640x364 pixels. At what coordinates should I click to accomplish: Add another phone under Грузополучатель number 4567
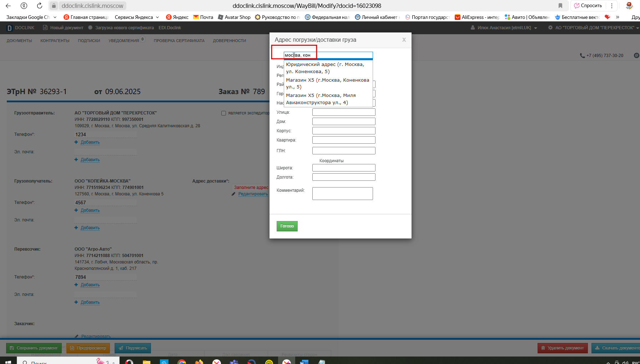[x=90, y=210]
